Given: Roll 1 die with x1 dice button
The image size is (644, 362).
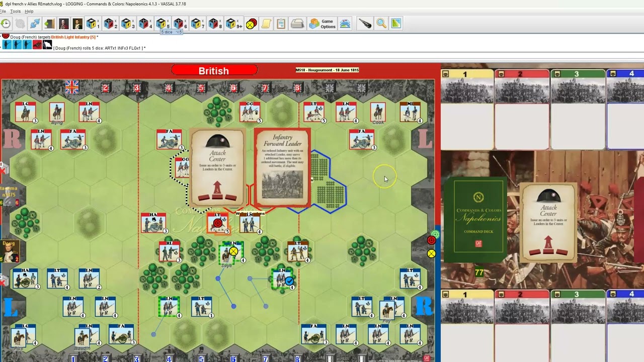Looking at the screenshot, I should tap(93, 24).
